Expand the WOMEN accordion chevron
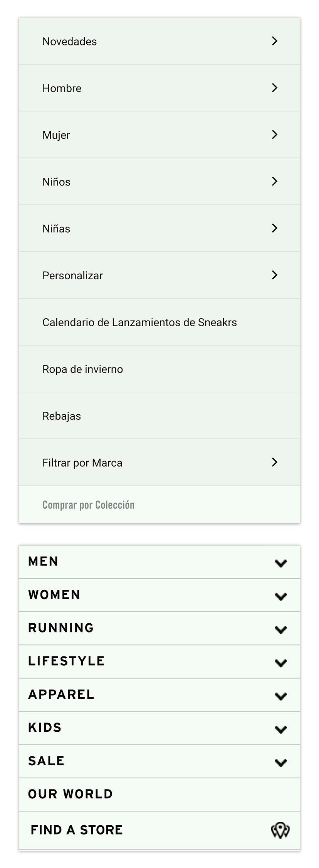The width and height of the screenshot is (319, 868). pyautogui.click(x=281, y=596)
